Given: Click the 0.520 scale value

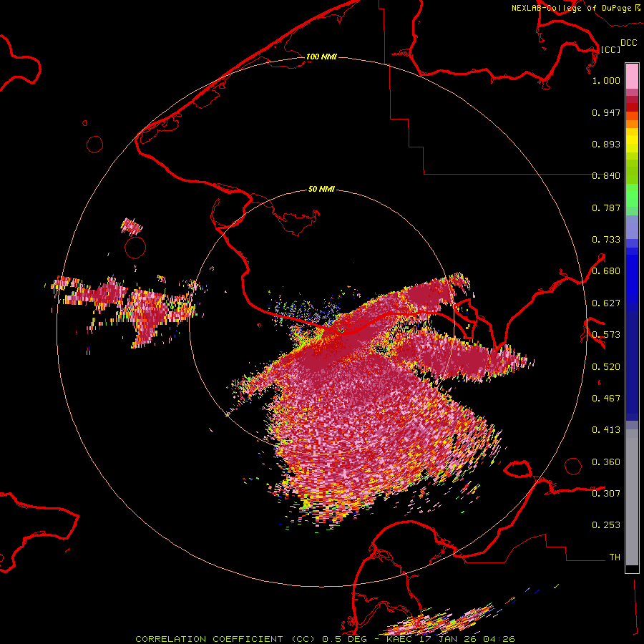Looking at the screenshot, I should [x=606, y=367].
